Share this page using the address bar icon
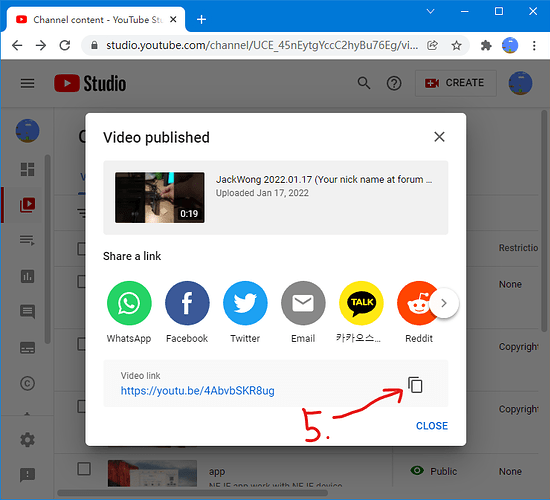The height and width of the screenshot is (500, 550). click(x=432, y=45)
